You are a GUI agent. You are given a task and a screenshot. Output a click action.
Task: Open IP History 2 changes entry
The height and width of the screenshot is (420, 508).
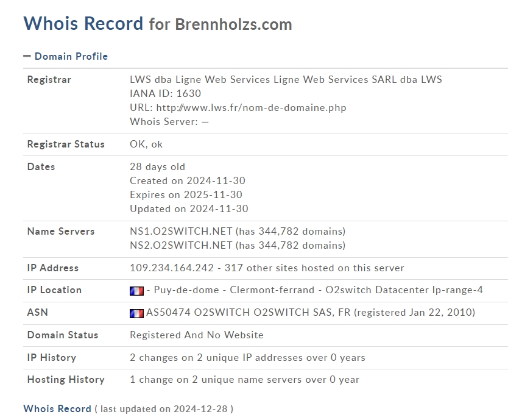point(247,357)
